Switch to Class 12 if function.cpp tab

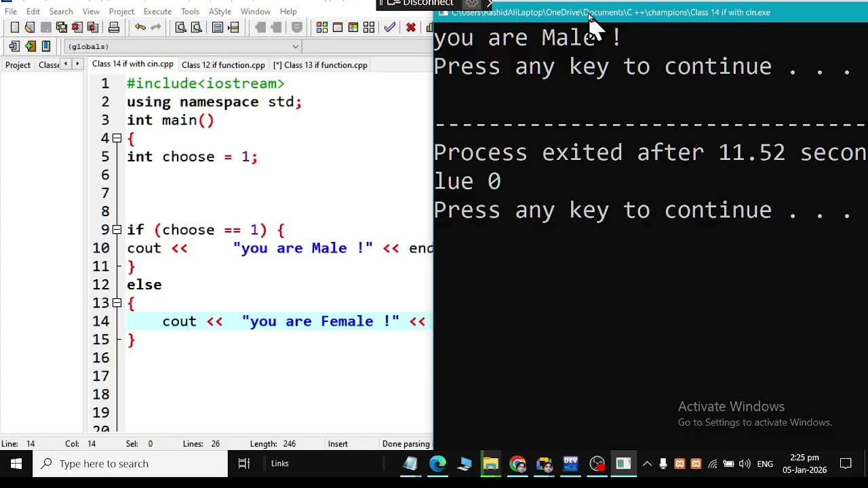point(223,65)
